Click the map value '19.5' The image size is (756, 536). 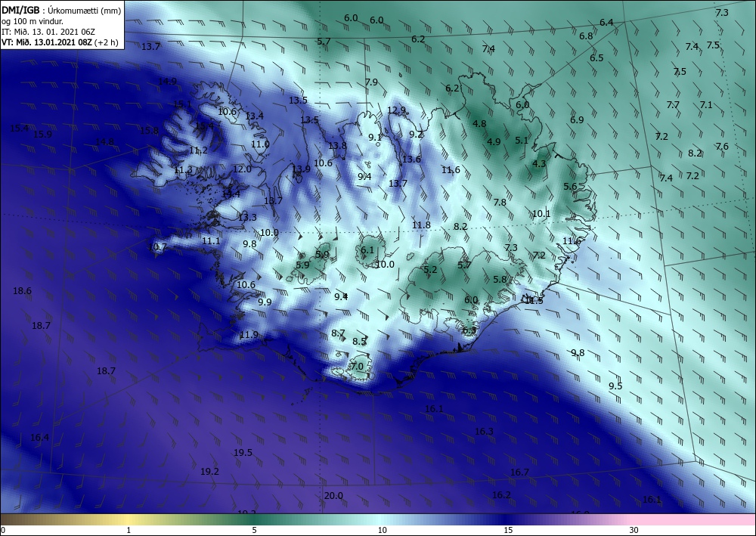point(243,452)
